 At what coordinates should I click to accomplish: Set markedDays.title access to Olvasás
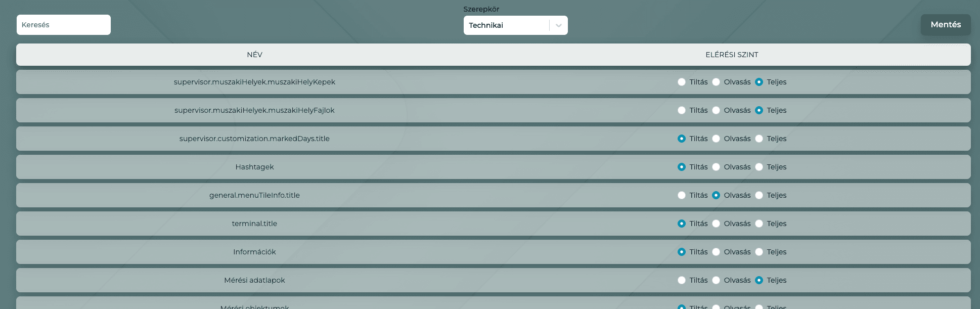716,139
